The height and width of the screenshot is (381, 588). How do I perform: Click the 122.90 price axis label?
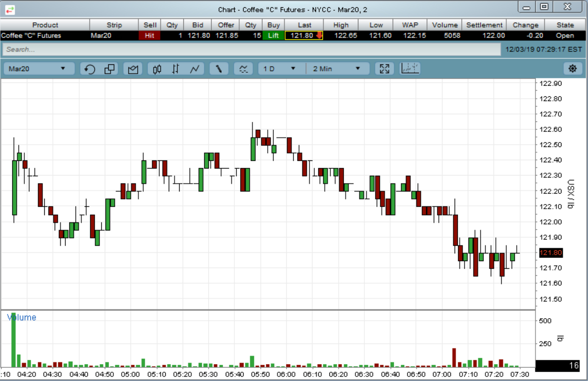[551, 83]
